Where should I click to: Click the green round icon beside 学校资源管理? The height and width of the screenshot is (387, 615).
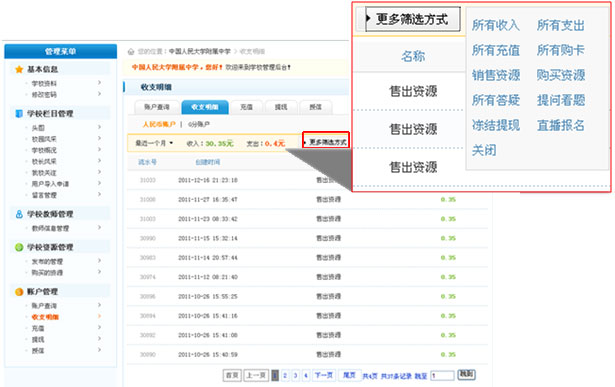tap(19, 247)
